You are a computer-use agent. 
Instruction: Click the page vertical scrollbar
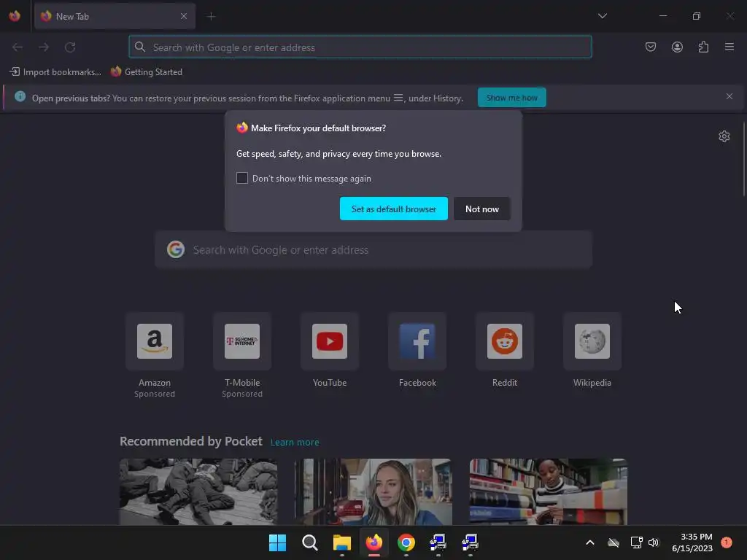tap(743, 160)
